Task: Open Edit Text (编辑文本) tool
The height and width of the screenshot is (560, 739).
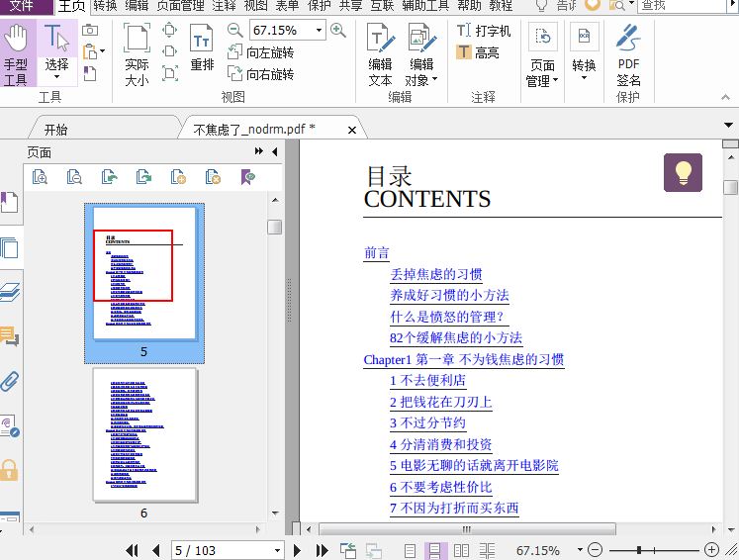Action: click(x=380, y=53)
